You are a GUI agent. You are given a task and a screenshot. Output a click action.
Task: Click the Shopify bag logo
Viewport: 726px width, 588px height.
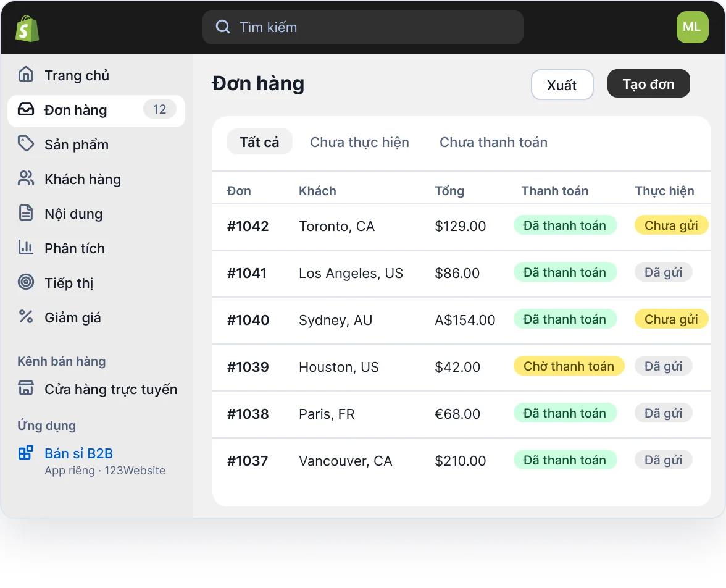[27, 29]
